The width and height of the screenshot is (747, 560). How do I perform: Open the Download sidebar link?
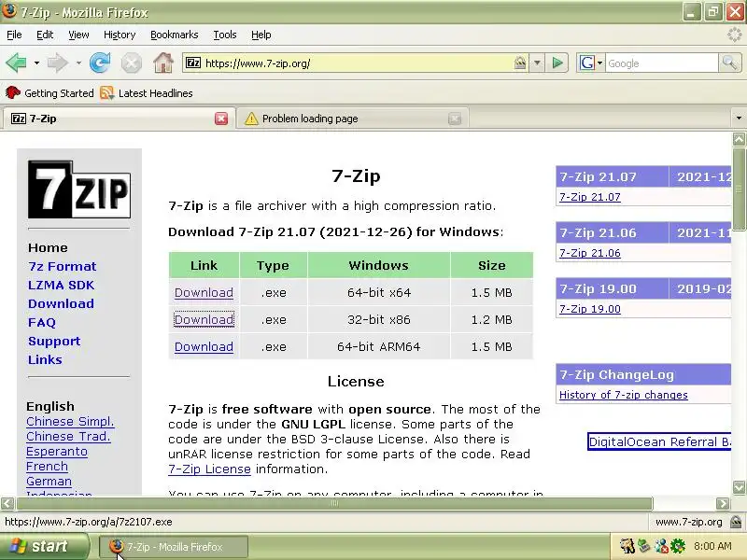click(x=61, y=303)
